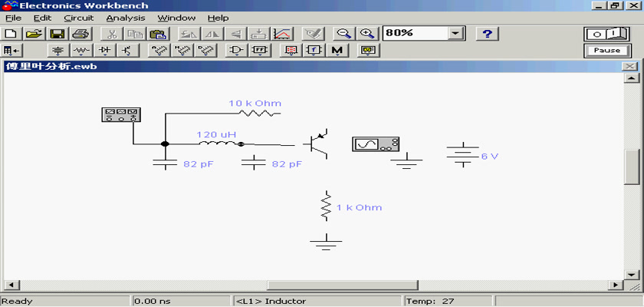Click the Pause simulation button
The width and height of the screenshot is (644, 307).
pyautogui.click(x=607, y=51)
